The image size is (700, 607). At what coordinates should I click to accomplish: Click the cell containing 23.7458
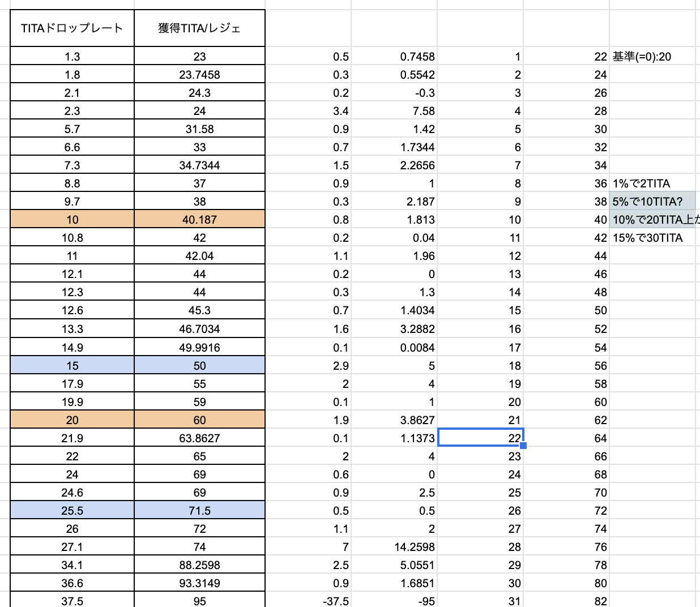(x=200, y=74)
